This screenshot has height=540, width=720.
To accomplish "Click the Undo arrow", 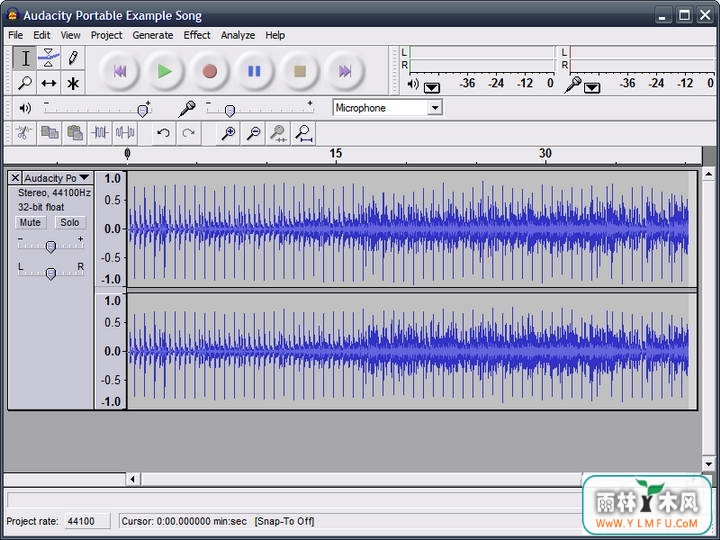I will 163,133.
